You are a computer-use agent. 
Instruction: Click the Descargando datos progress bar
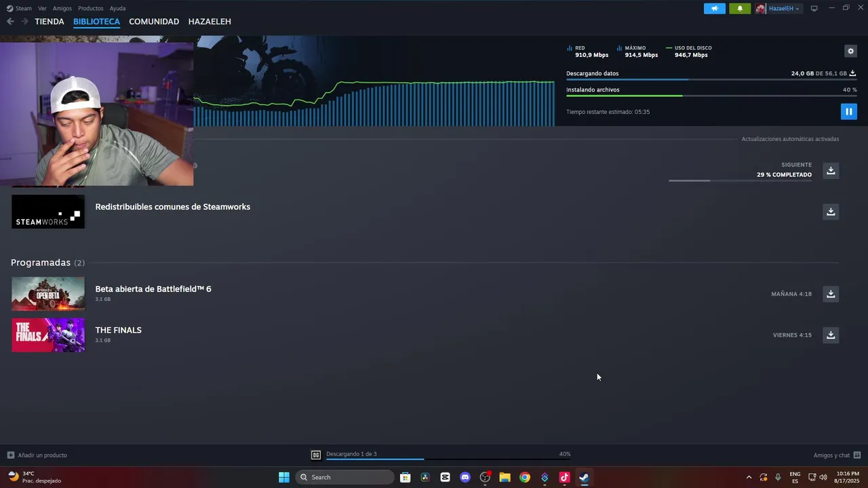(x=711, y=80)
